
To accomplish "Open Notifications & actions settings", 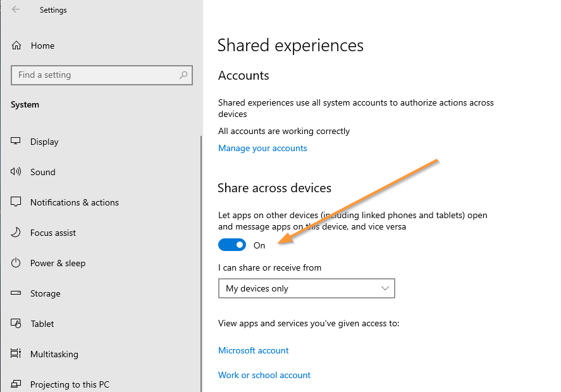I will 74,202.
